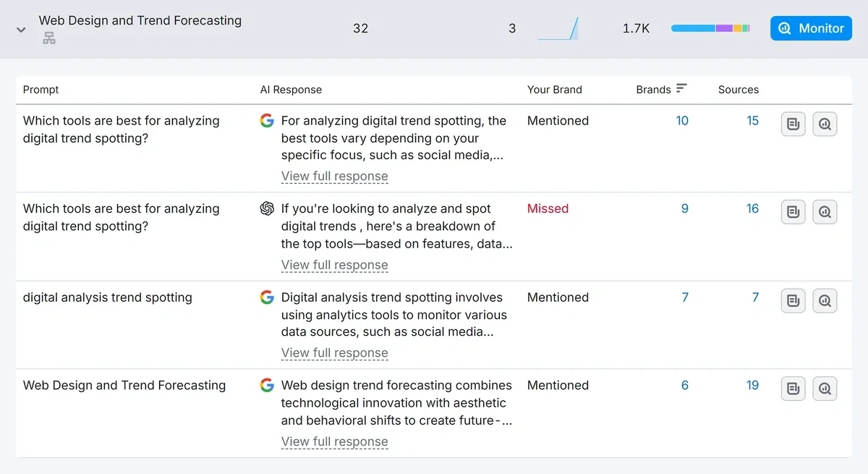
Task: Click the Your Brand column header
Action: click(554, 89)
